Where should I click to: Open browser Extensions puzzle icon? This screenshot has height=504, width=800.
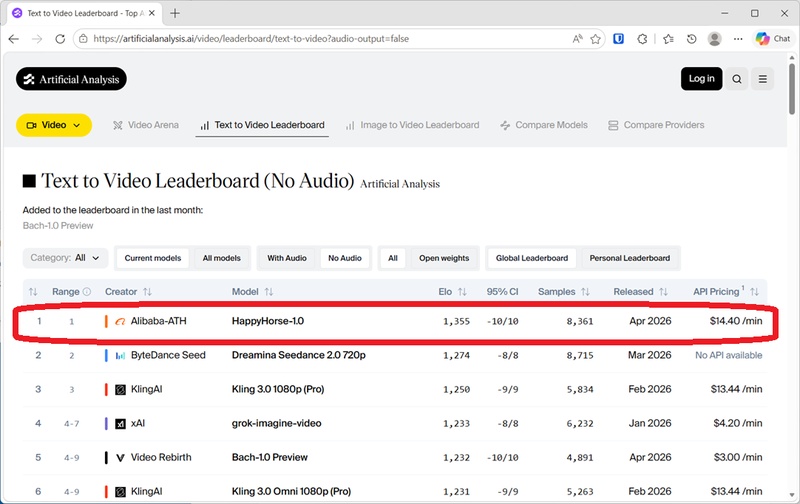[642, 39]
